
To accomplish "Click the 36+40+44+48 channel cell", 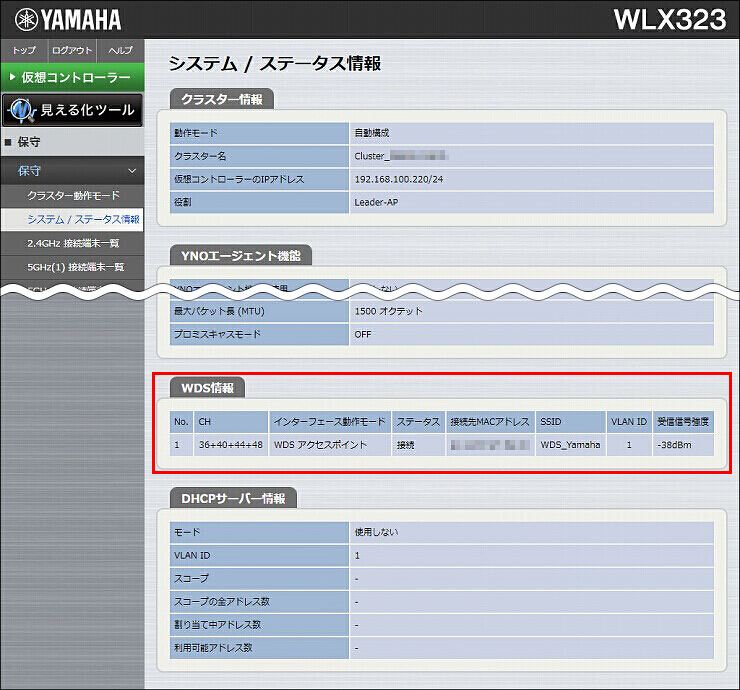I will [230, 445].
